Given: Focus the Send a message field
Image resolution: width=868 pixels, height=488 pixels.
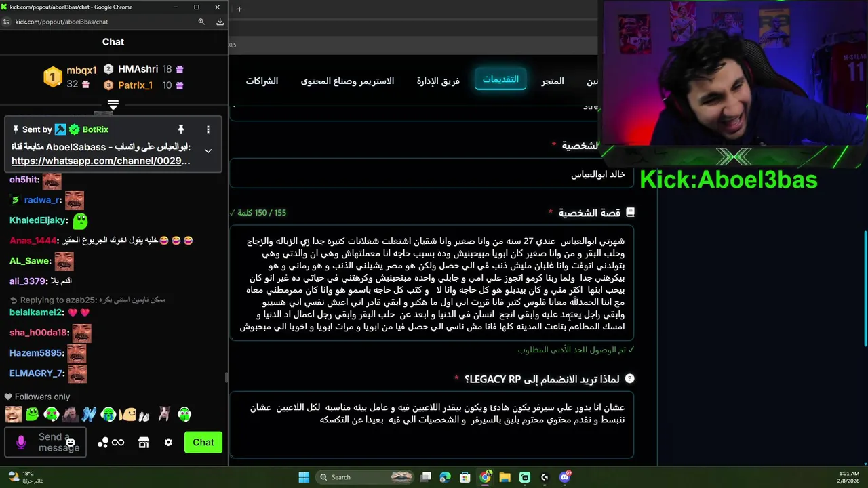Looking at the screenshot, I should (45, 442).
